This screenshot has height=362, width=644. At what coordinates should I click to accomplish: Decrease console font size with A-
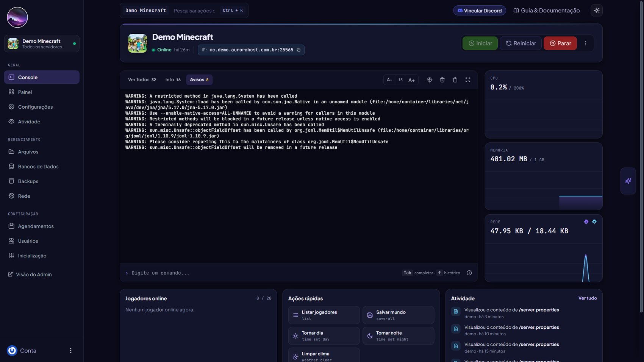click(x=389, y=80)
